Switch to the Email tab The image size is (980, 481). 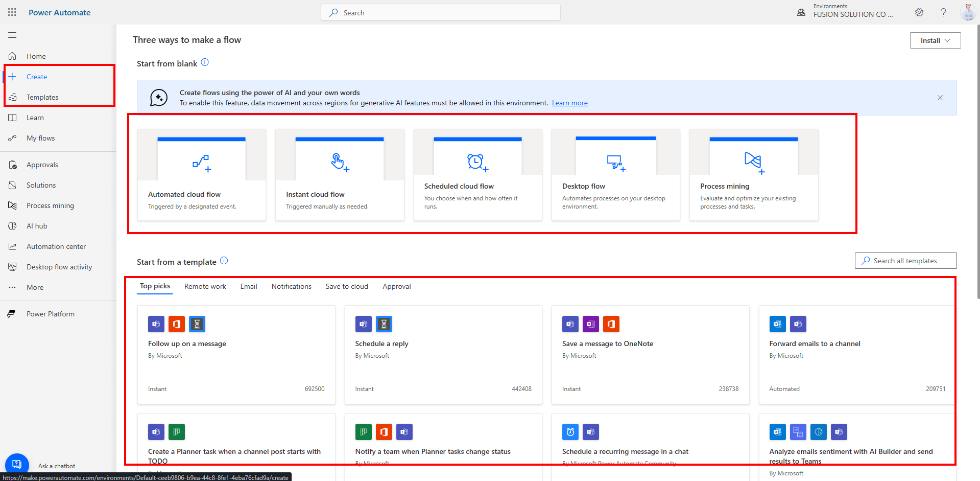[x=249, y=286]
